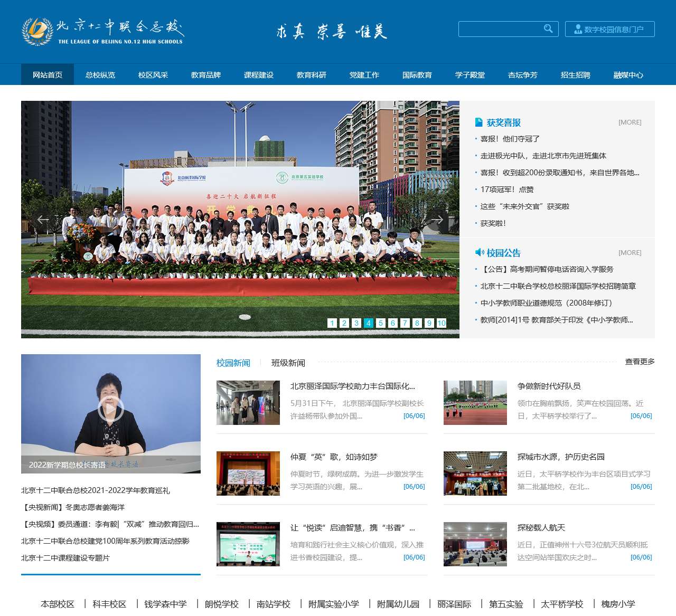The width and height of the screenshot is (676, 616).
Task: Play the 2022新学期总校长寄语 video
Action: (x=111, y=407)
